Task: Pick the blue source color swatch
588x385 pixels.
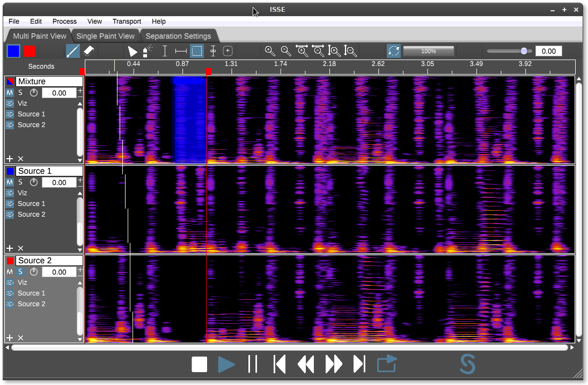Action: click(13, 51)
